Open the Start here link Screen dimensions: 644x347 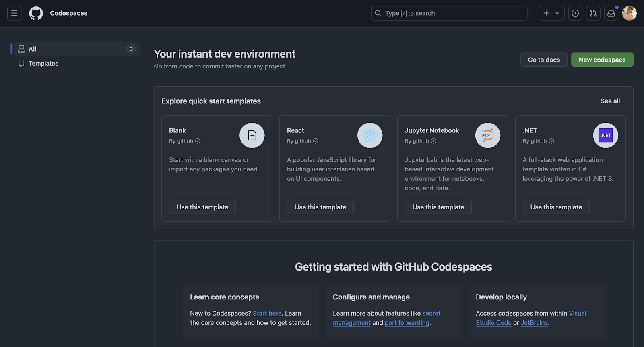pos(267,313)
